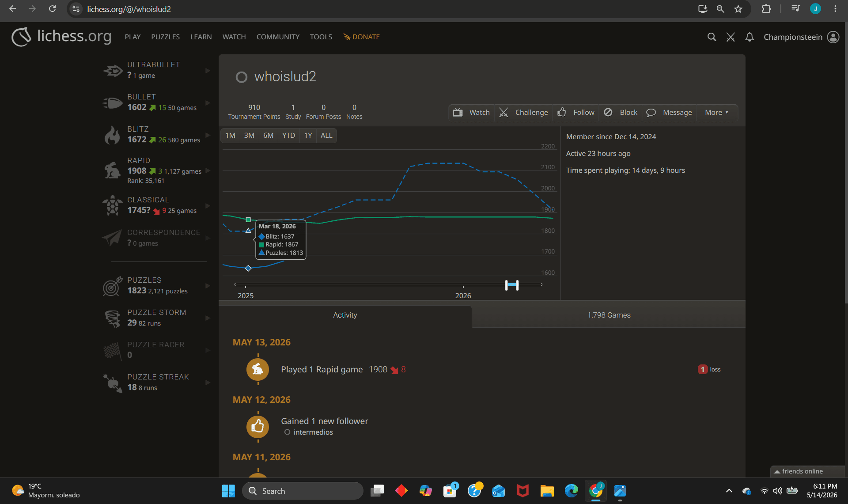The width and height of the screenshot is (848, 504).
Task: Click the new follower thumbs-up icon
Action: coord(258,427)
